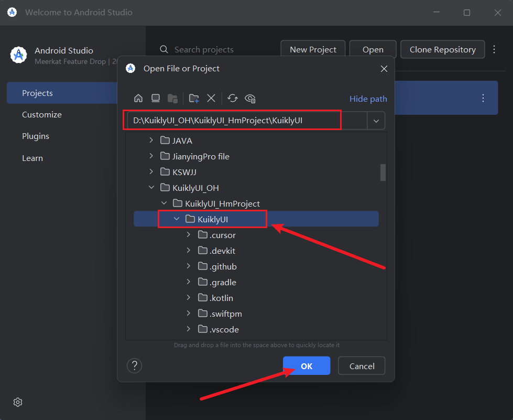
Task: Collapse the KuiklyUI_OH folder
Action: click(x=151, y=187)
